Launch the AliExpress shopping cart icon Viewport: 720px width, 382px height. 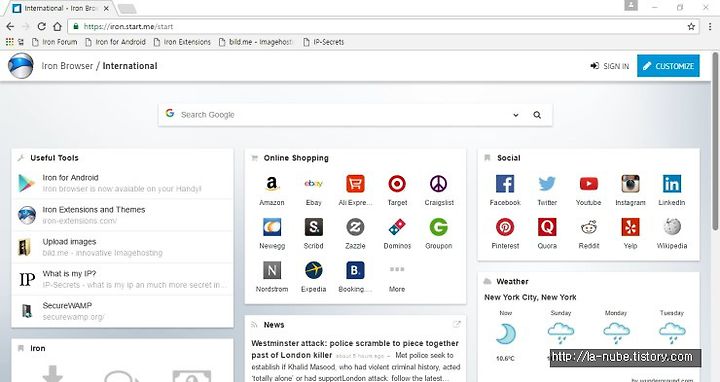(355, 184)
